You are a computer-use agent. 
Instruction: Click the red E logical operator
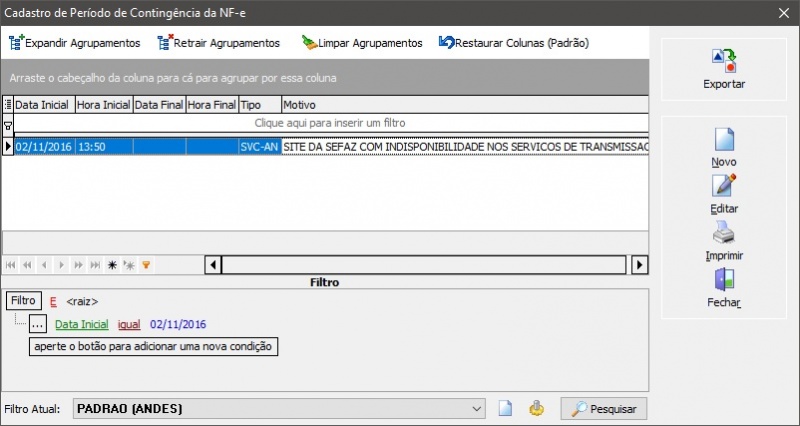[53, 302]
